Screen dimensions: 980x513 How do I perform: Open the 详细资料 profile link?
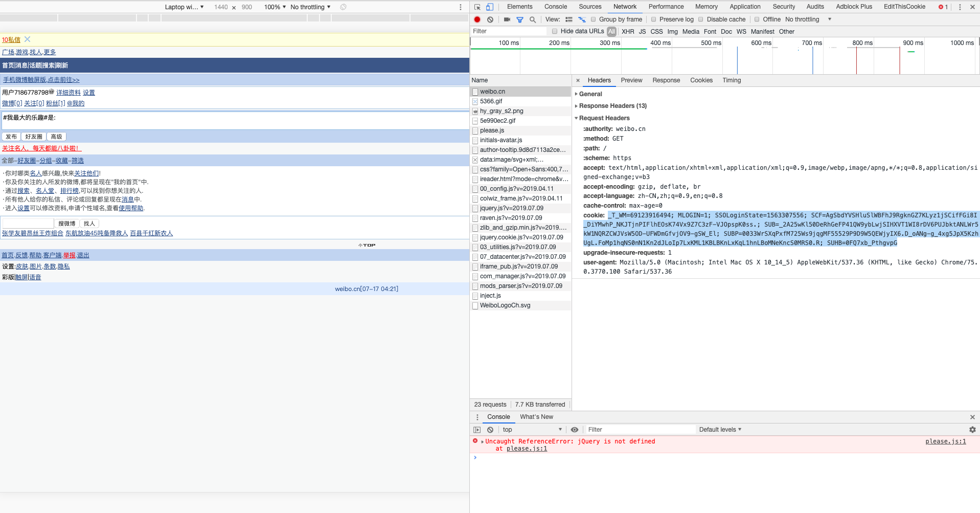(x=69, y=93)
